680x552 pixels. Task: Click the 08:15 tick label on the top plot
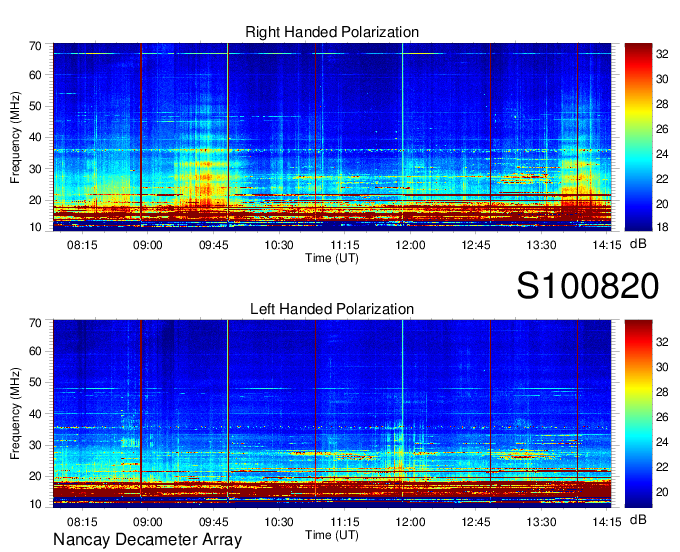82,245
